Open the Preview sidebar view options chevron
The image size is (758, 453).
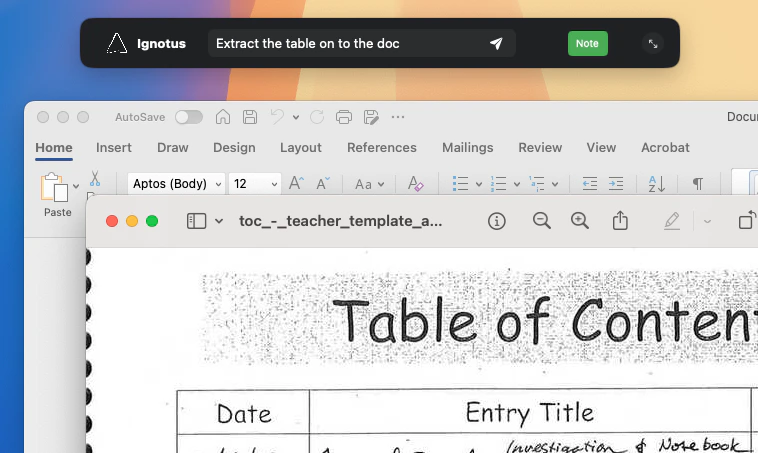coord(219,221)
